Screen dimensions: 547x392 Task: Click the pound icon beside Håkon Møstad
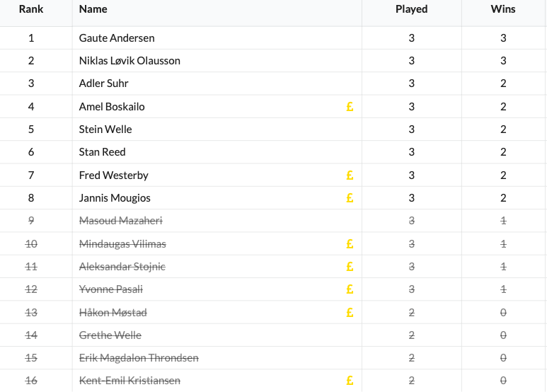click(350, 313)
